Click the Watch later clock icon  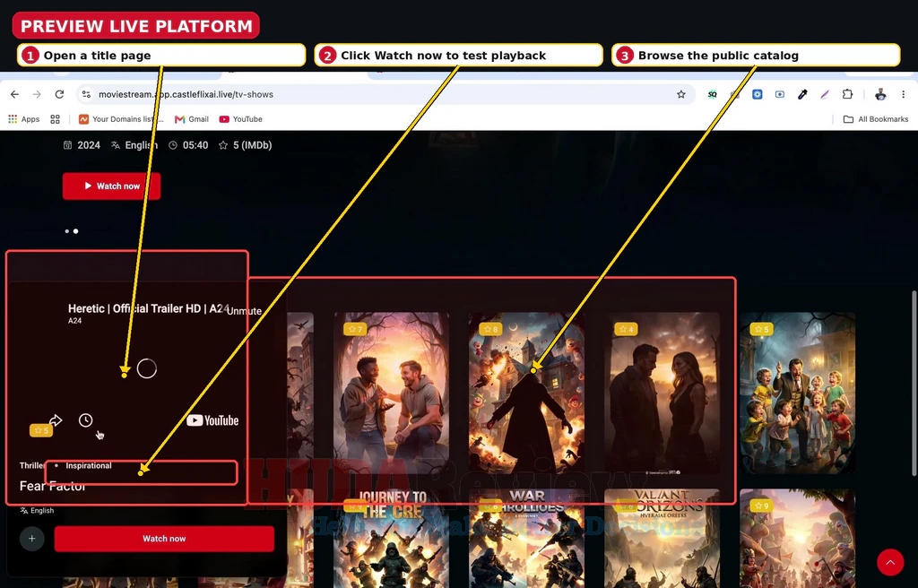click(x=85, y=419)
